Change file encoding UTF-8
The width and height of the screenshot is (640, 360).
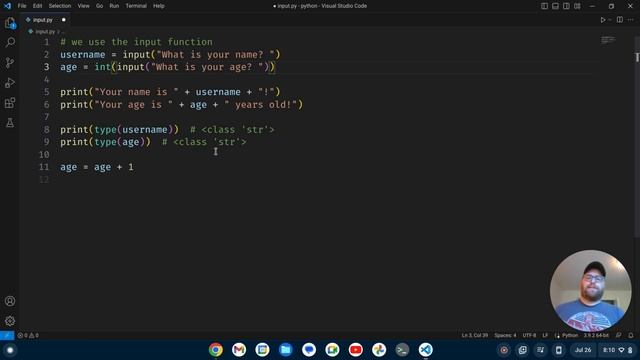(529, 335)
